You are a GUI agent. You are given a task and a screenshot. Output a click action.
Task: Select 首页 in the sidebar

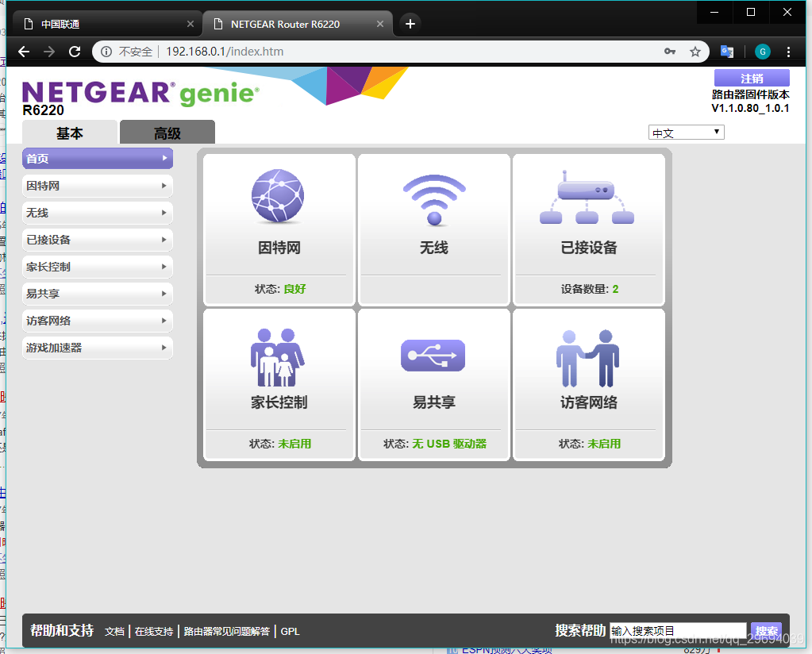(x=98, y=159)
